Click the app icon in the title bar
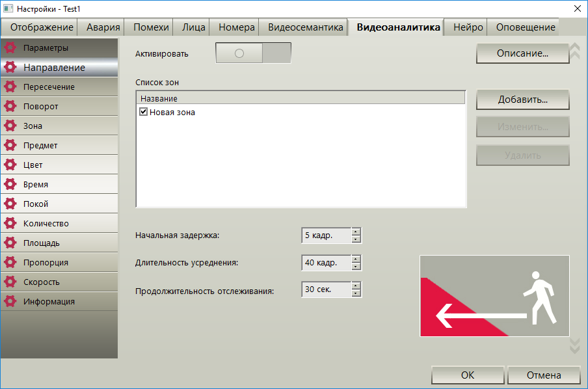Screen dimensions: 588x389 (8, 8)
